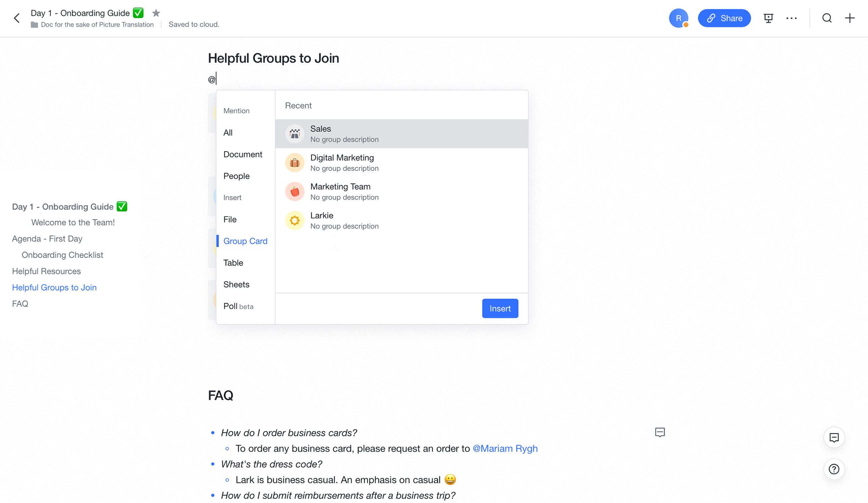The height and width of the screenshot is (503, 868).
Task: Switch to the People category
Action: [x=236, y=176]
